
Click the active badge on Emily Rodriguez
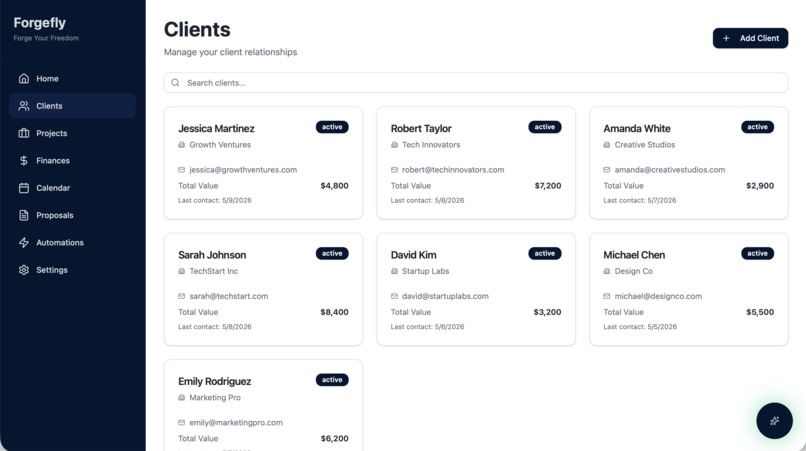[332, 380]
